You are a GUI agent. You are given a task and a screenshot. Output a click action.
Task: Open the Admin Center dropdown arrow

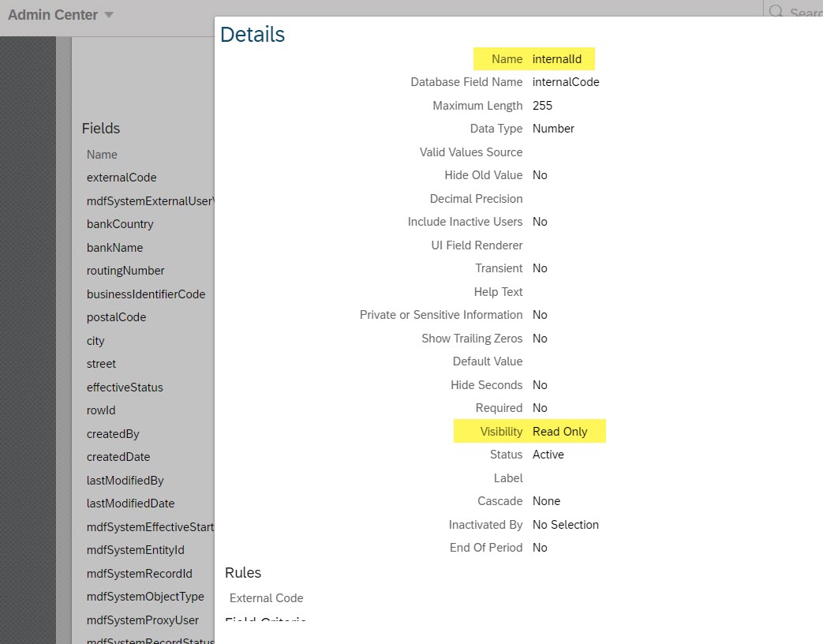pos(109,15)
